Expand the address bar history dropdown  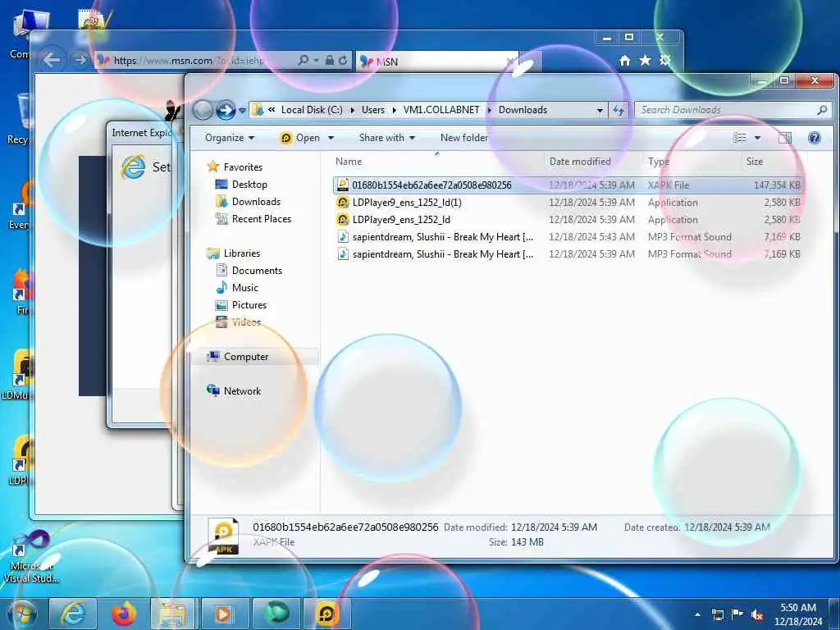coord(600,111)
